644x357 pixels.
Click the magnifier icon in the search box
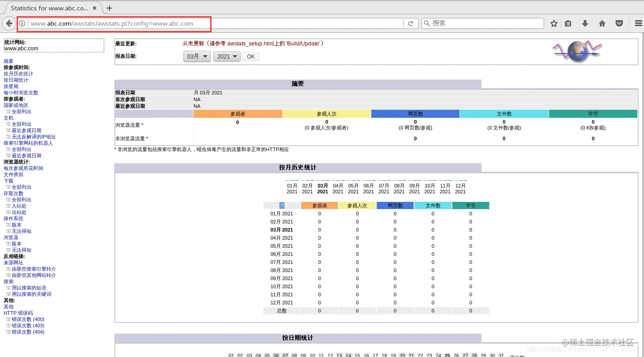(x=427, y=23)
